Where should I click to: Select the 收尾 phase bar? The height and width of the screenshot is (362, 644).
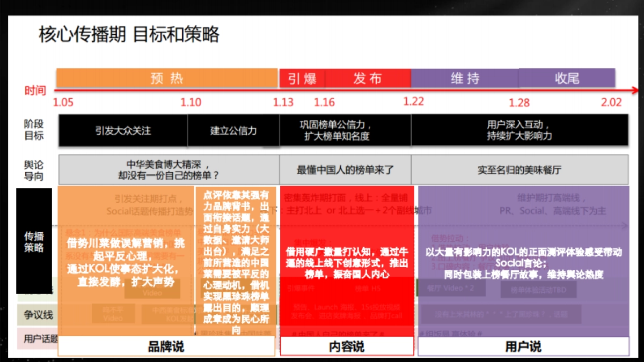pyautogui.click(x=566, y=78)
